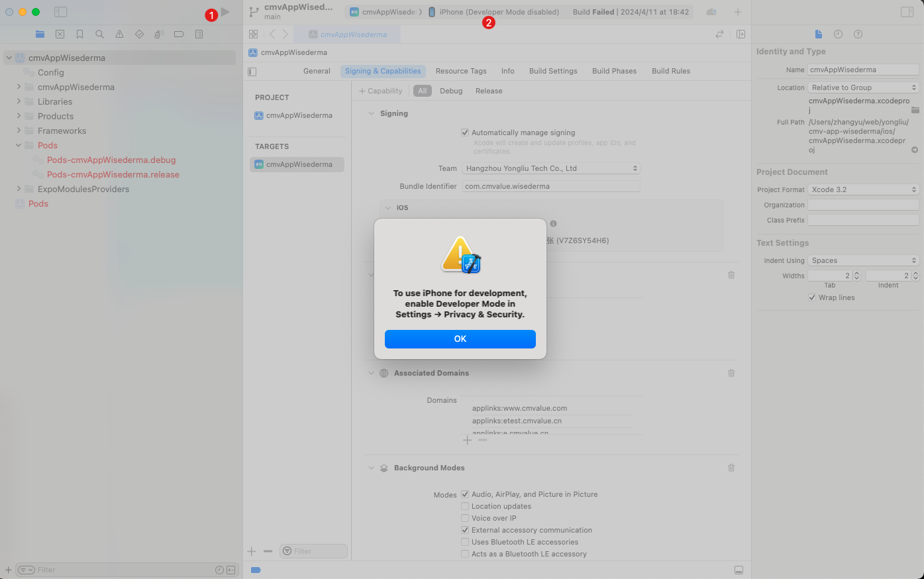Viewport: 924px width, 579px height.
Task: Enable Acts as a Bluetooth LE accessory
Action: [x=465, y=554]
